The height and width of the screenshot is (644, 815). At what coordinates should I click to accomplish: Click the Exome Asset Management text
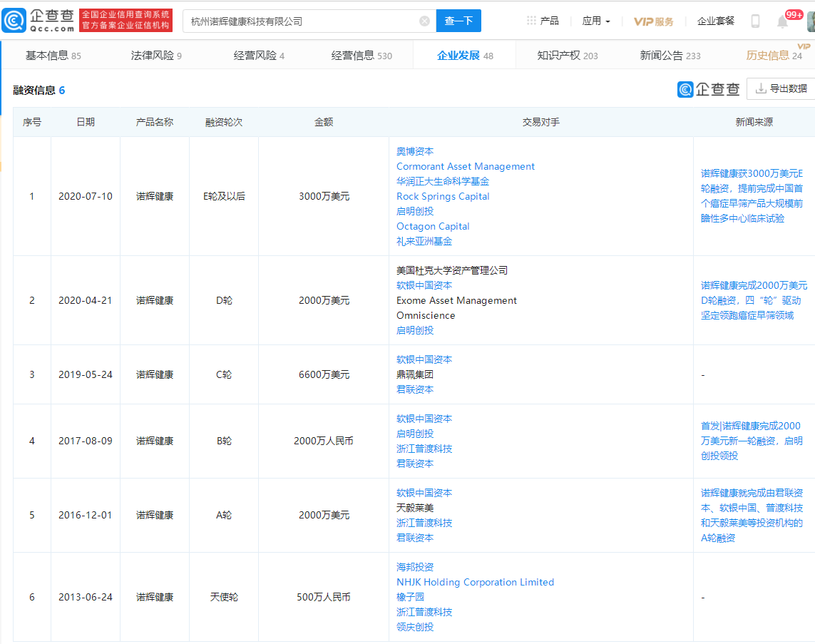456,300
